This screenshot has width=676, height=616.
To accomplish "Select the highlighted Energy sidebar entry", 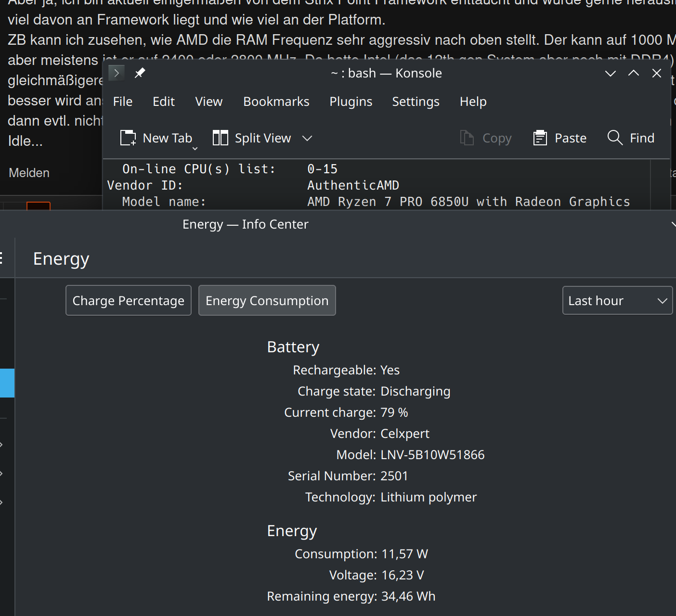I will click(x=7, y=383).
